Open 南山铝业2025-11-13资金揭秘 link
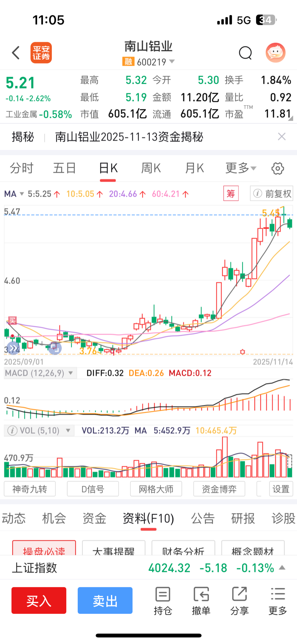This screenshot has width=297, height=644. [x=129, y=137]
